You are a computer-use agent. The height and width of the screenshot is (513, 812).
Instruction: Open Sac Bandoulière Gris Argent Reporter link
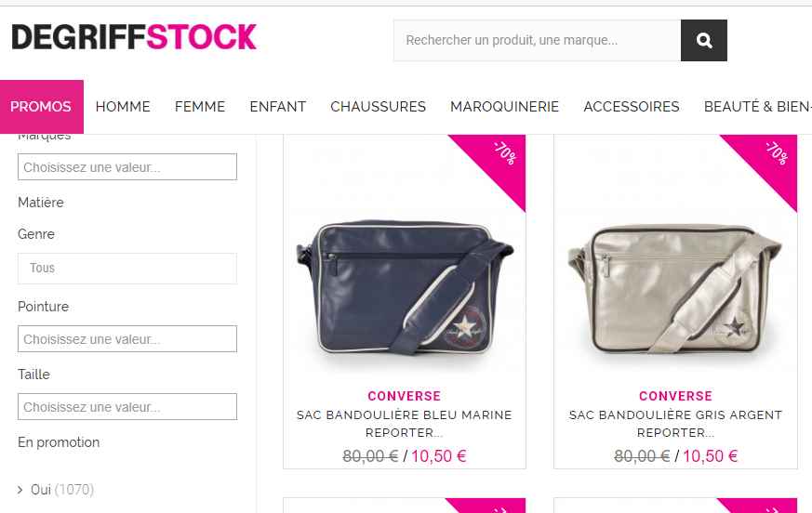pyautogui.click(x=675, y=424)
